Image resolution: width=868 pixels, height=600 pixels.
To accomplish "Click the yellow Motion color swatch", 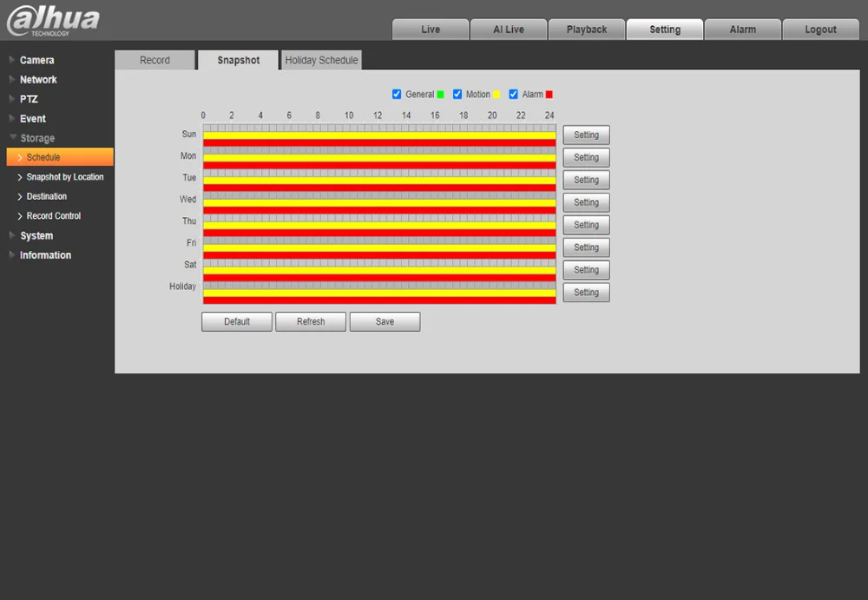I will coord(496,95).
